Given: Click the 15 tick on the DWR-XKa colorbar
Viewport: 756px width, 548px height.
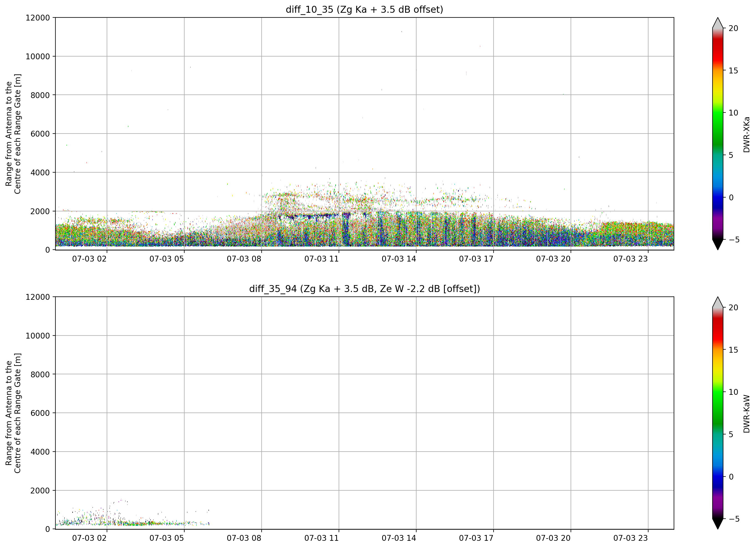Looking at the screenshot, I should 733,71.
